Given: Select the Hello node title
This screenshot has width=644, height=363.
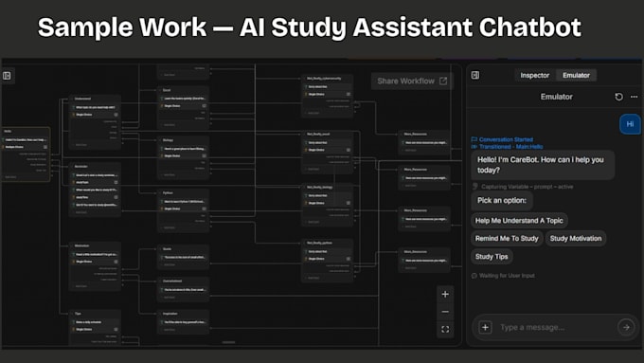Looking at the screenshot, I should click(8, 131).
